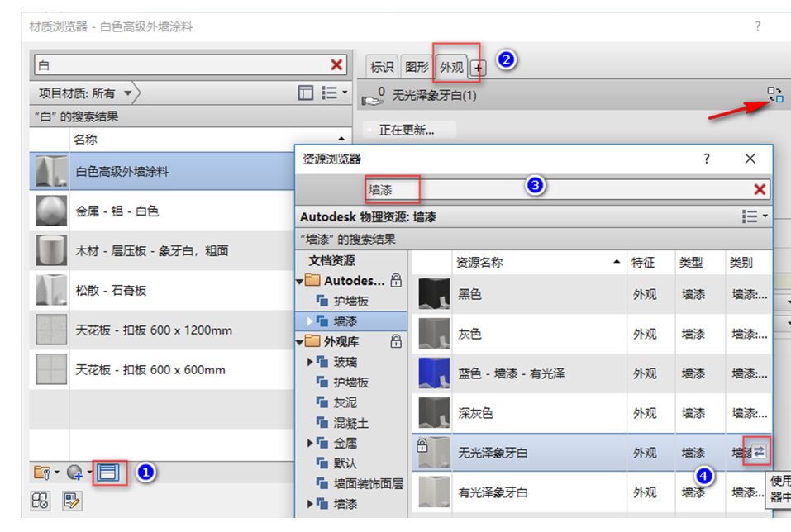
Task: Clear the 墙漆 search with the red X
Action: pos(759,188)
